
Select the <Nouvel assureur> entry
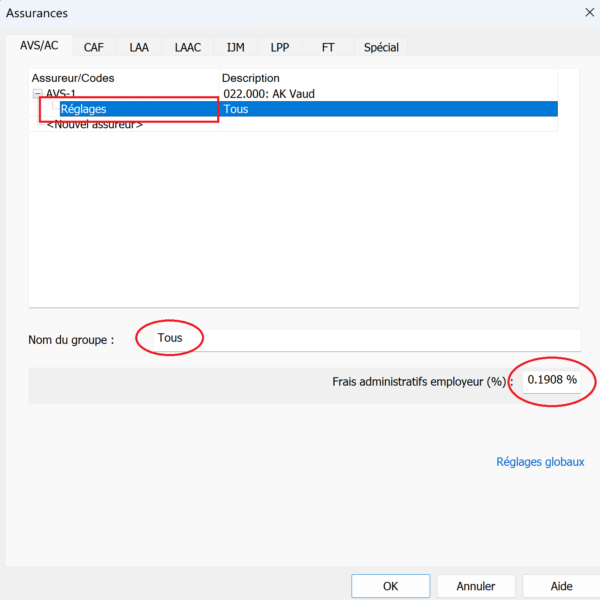pos(95,124)
